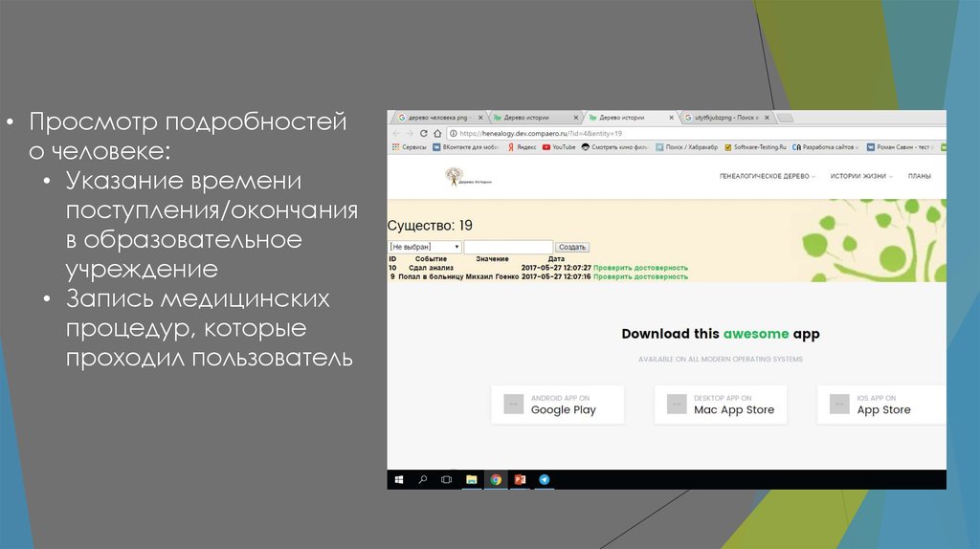Click the Google Play download button
980x549 pixels.
coord(558,405)
